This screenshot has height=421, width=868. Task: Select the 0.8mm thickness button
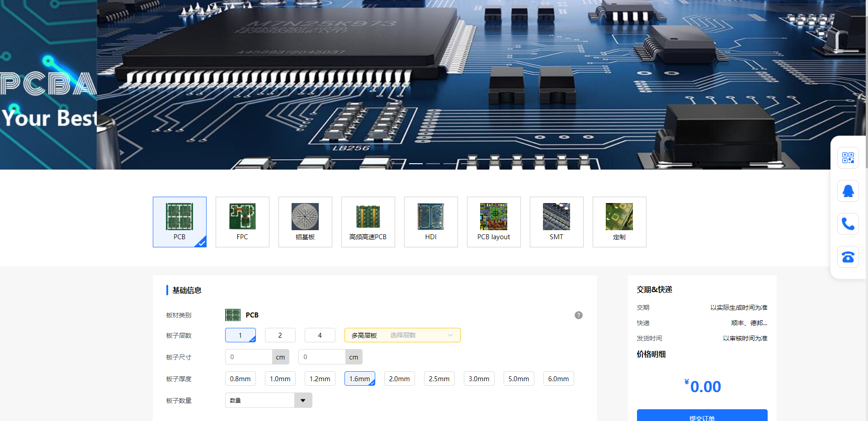point(240,378)
